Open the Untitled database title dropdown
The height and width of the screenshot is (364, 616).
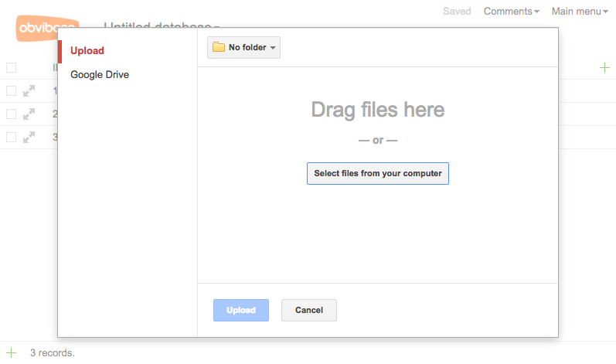pos(162,25)
